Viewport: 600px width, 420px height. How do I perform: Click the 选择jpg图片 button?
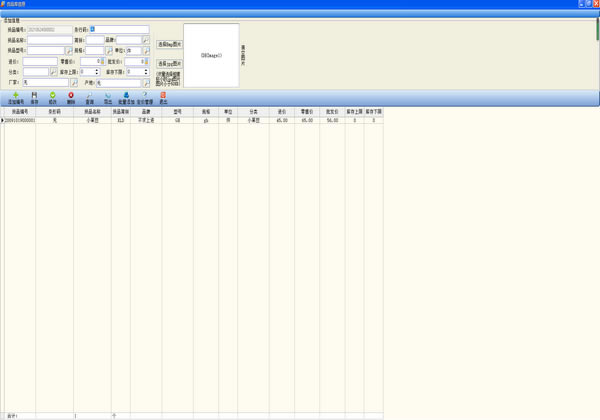tap(170, 63)
